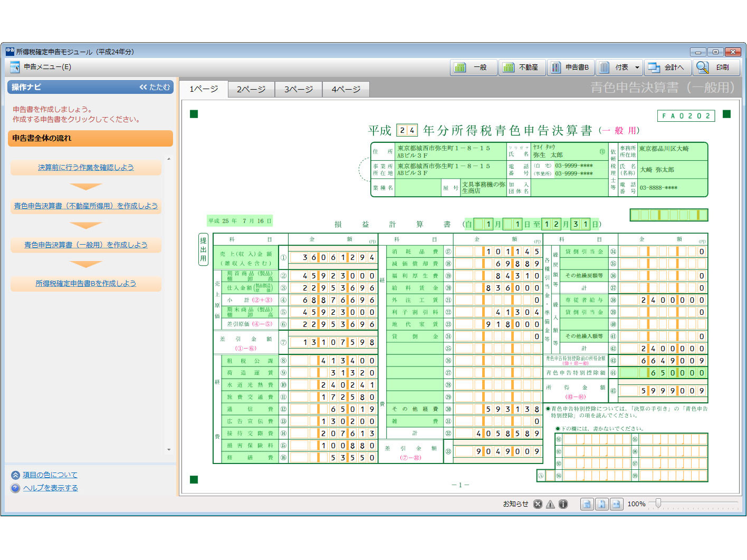
Task: Switch to the 2ページ tab
Action: [251, 90]
